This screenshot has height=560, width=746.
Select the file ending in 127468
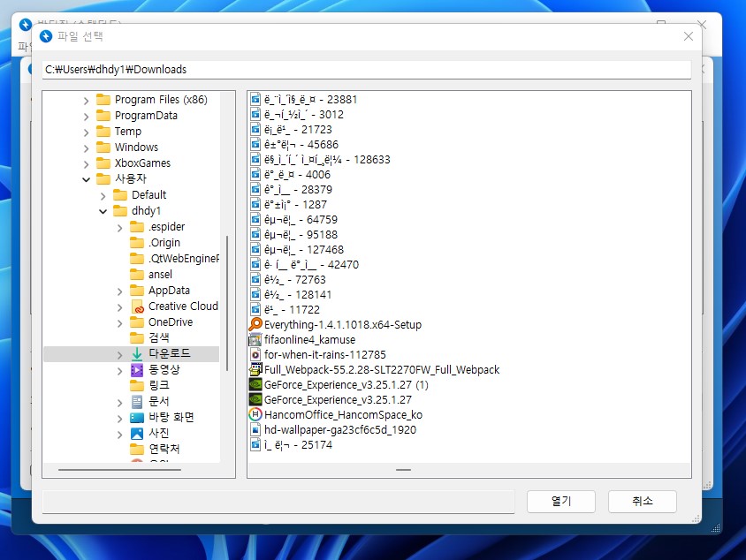tap(303, 250)
